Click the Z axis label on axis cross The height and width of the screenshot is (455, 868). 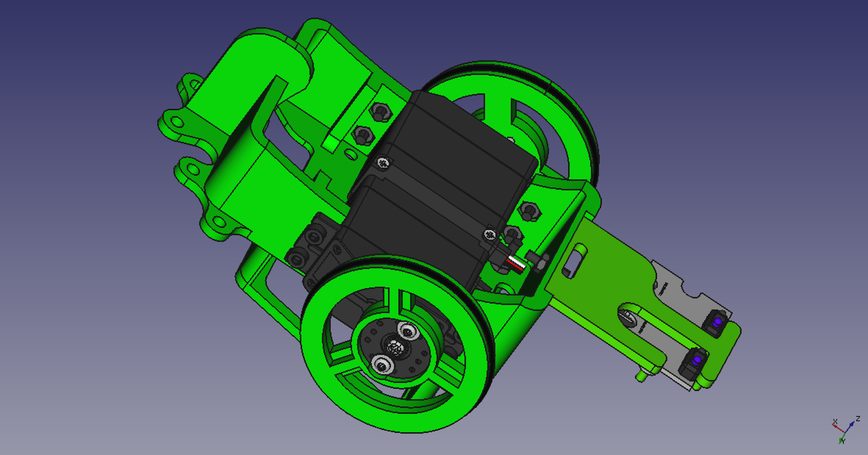tap(858, 419)
